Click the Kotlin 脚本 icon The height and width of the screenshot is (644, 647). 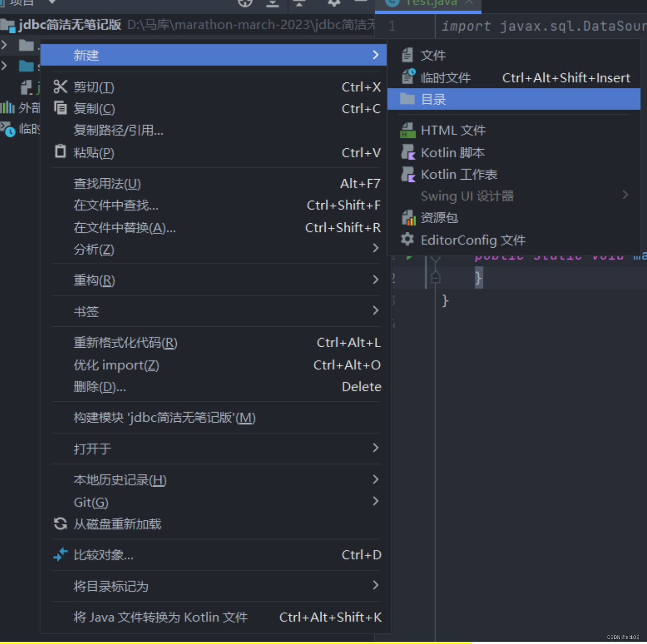click(x=408, y=152)
